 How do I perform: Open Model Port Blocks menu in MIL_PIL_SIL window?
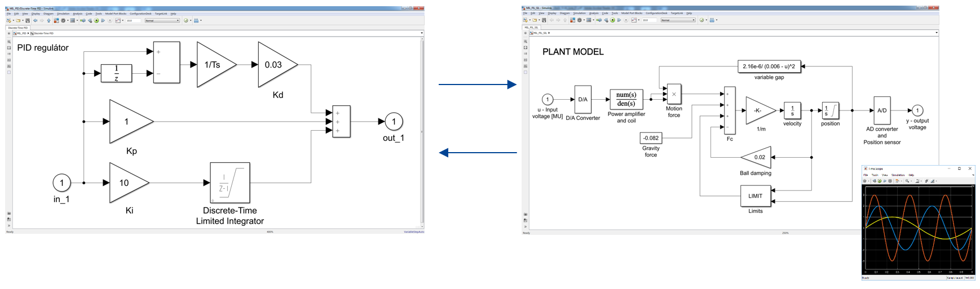(x=632, y=13)
